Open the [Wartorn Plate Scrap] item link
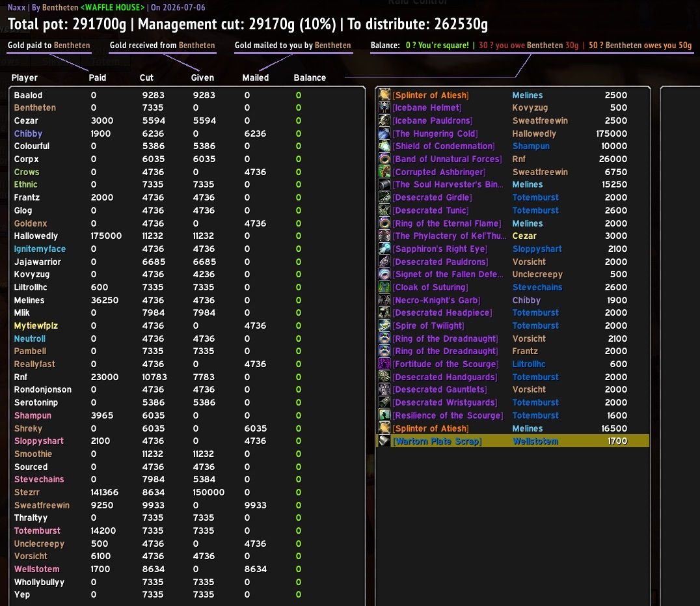 point(437,441)
